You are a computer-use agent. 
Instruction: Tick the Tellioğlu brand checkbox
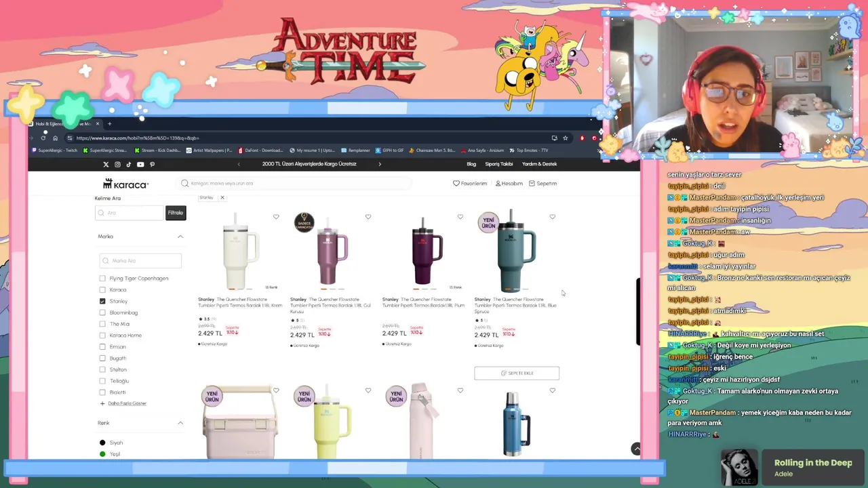point(102,381)
